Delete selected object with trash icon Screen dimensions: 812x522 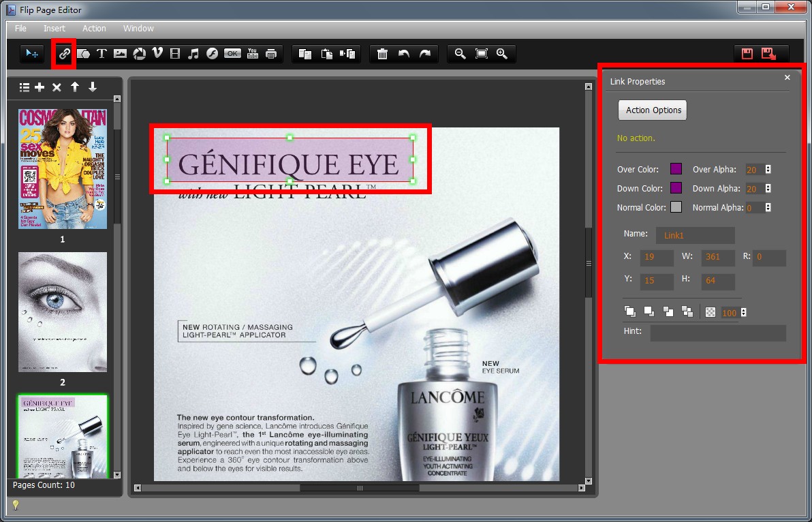382,54
